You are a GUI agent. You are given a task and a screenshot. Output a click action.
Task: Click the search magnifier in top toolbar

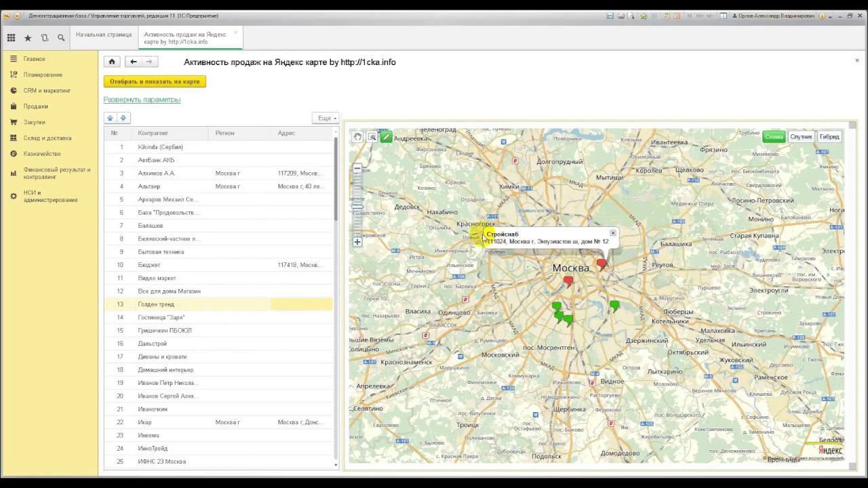point(61,38)
